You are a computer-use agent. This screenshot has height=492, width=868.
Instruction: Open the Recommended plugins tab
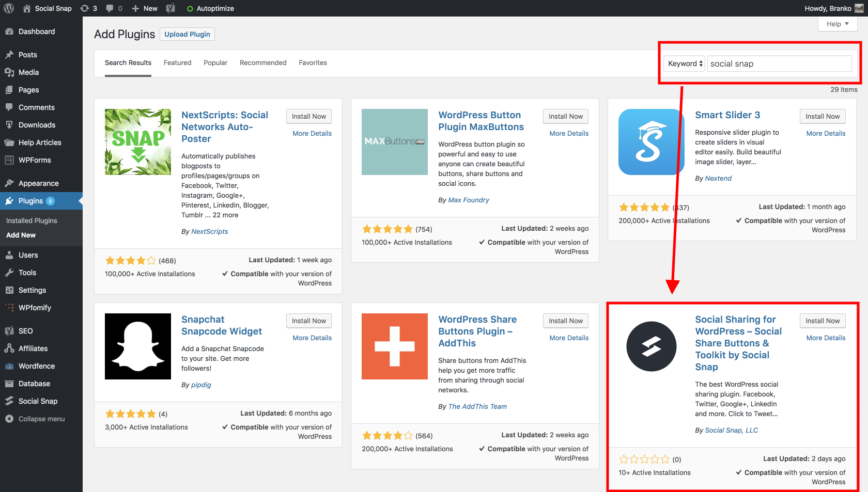pyautogui.click(x=263, y=62)
